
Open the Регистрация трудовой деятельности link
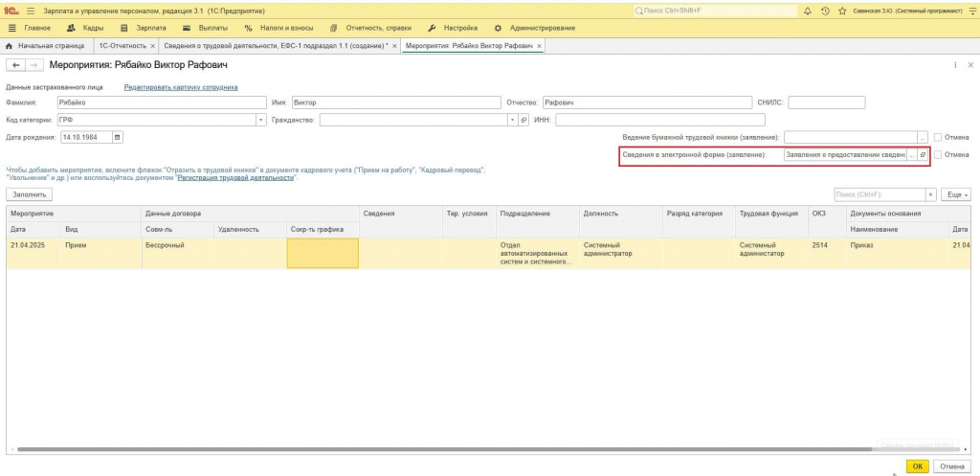pyautogui.click(x=235, y=177)
